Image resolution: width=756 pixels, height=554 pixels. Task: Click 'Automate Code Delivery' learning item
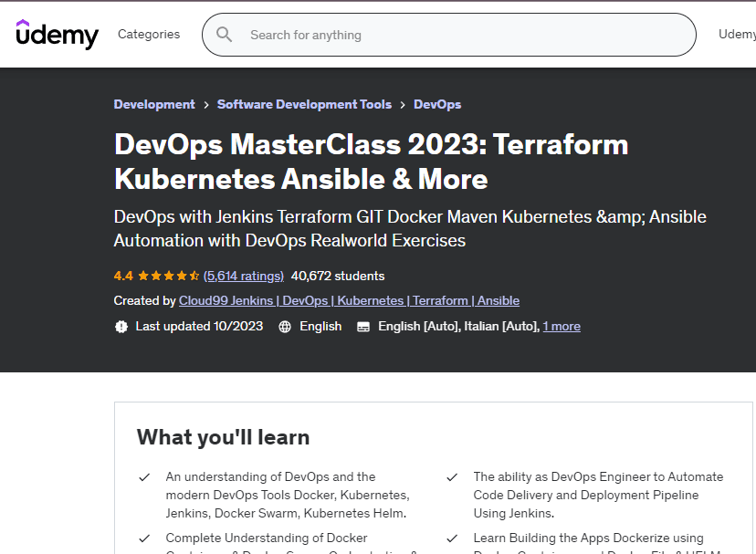coord(598,495)
